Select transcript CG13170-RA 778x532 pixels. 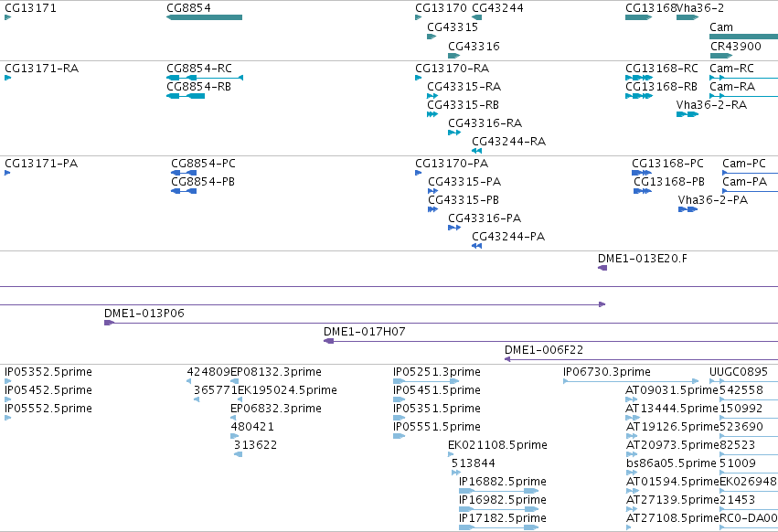coord(452,68)
